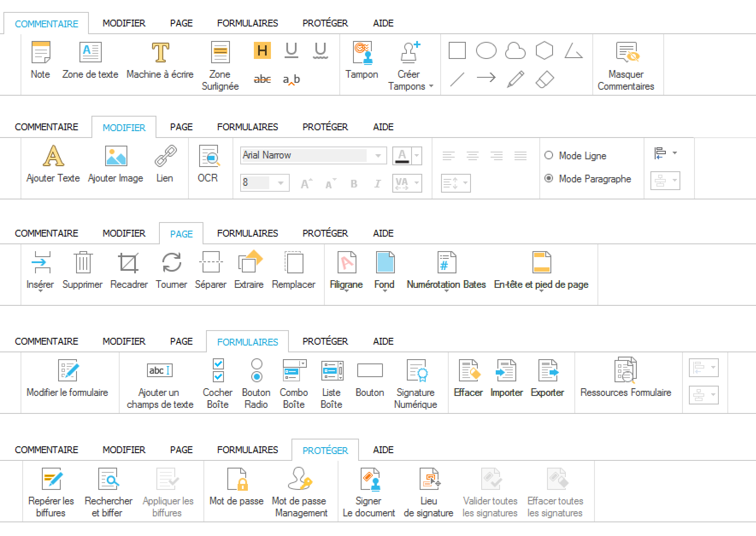Image resolution: width=756 pixels, height=536 pixels.
Task: Expand the Créer Tampons dropdown
Action: (x=431, y=86)
